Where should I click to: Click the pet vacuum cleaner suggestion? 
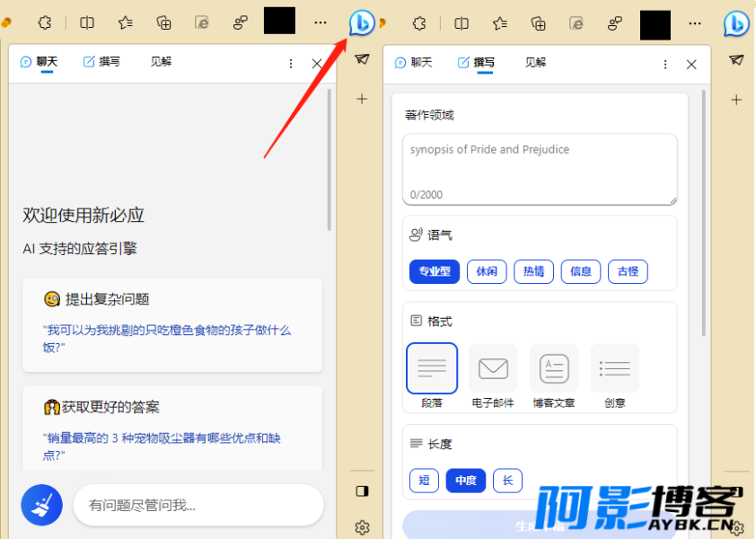pos(163,446)
